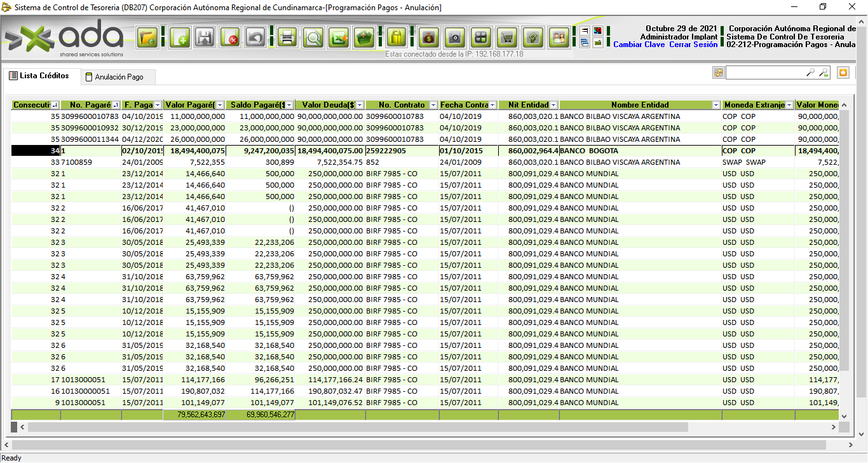Open the money bag icon
The width and height of the screenshot is (868, 463).
[428, 38]
